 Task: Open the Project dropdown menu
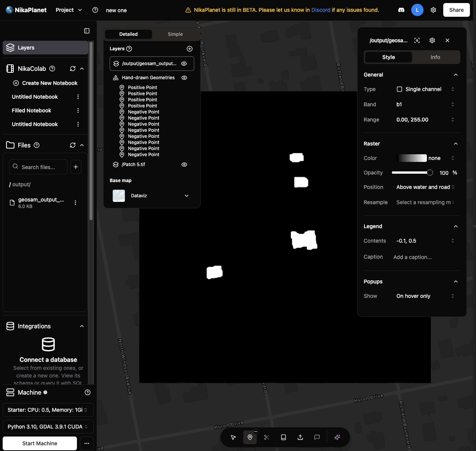(x=69, y=10)
